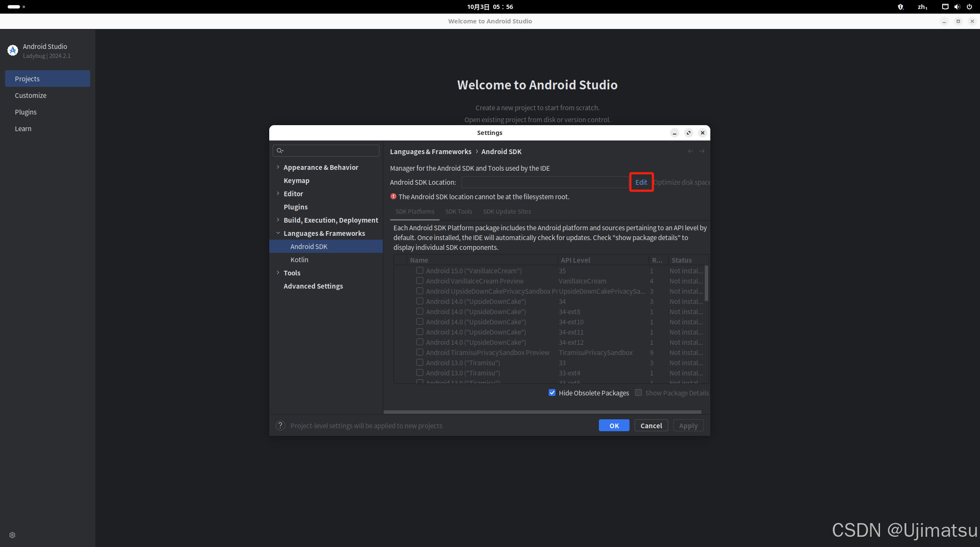Viewport: 980px width, 547px height.
Task: Check the Android 15.0 VanillaIceCream package
Action: 420,270
